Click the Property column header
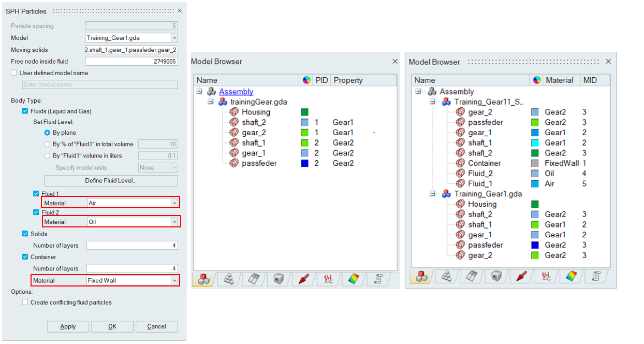644x344 pixels. pyautogui.click(x=348, y=80)
